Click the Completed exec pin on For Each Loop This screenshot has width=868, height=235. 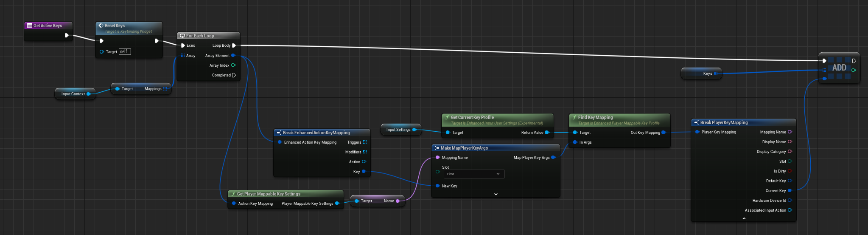234,75
